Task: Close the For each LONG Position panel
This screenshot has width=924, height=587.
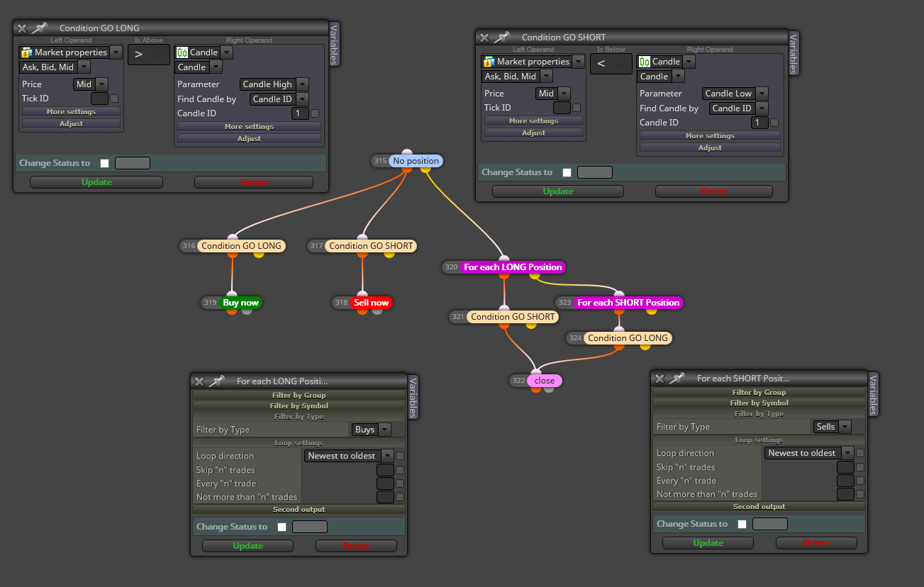Action: (x=199, y=381)
